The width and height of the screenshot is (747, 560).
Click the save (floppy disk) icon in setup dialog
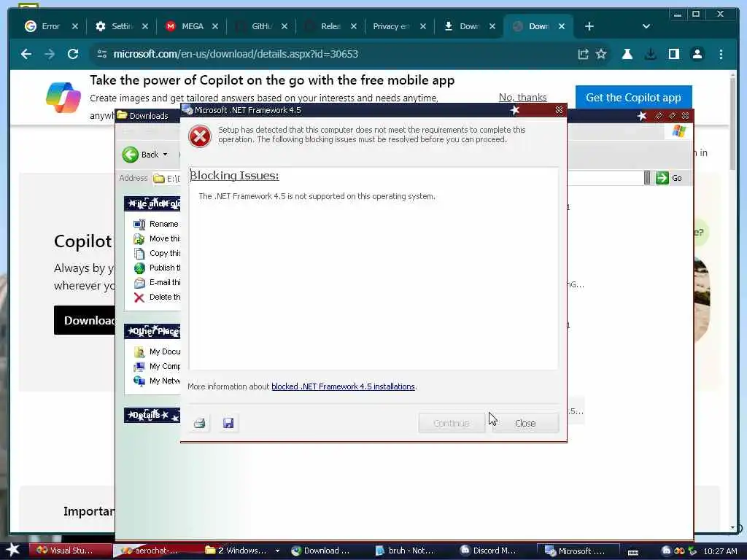(228, 423)
